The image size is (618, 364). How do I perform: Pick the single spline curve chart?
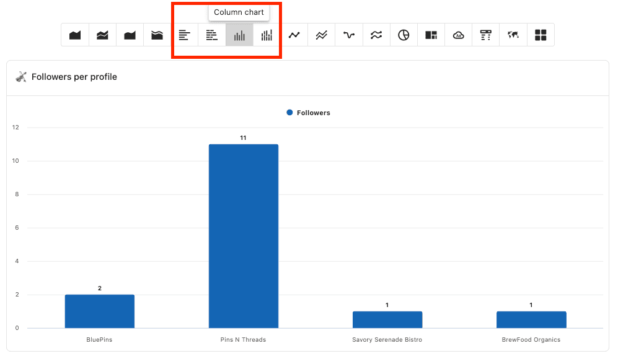tap(349, 35)
